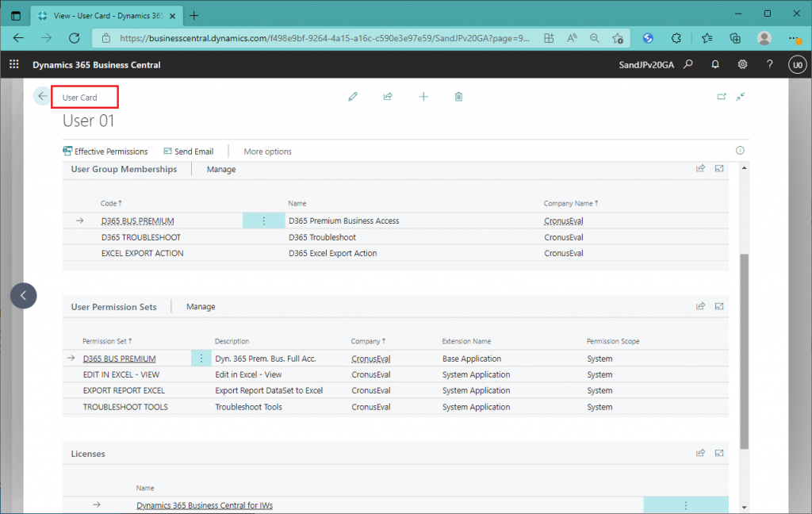This screenshot has width=812, height=514.
Task: Open the Licenses Name column header menu
Action: click(x=145, y=488)
